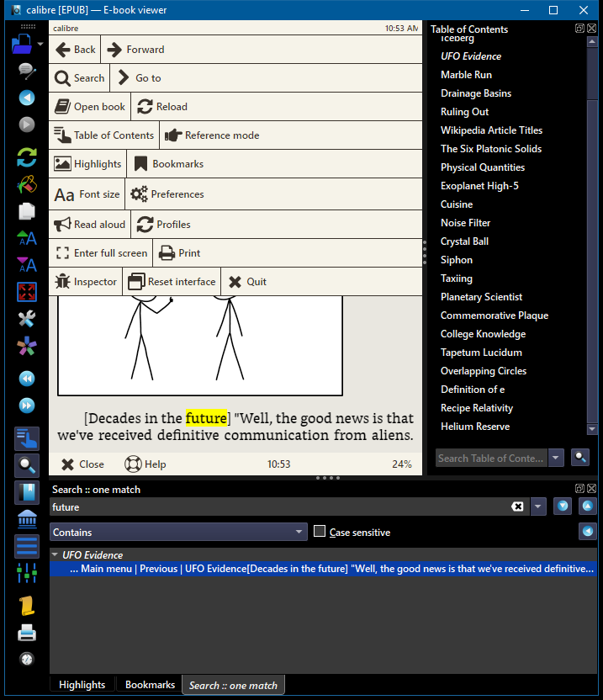
Task: Open Table of Contents search history dropdown
Action: (x=556, y=458)
